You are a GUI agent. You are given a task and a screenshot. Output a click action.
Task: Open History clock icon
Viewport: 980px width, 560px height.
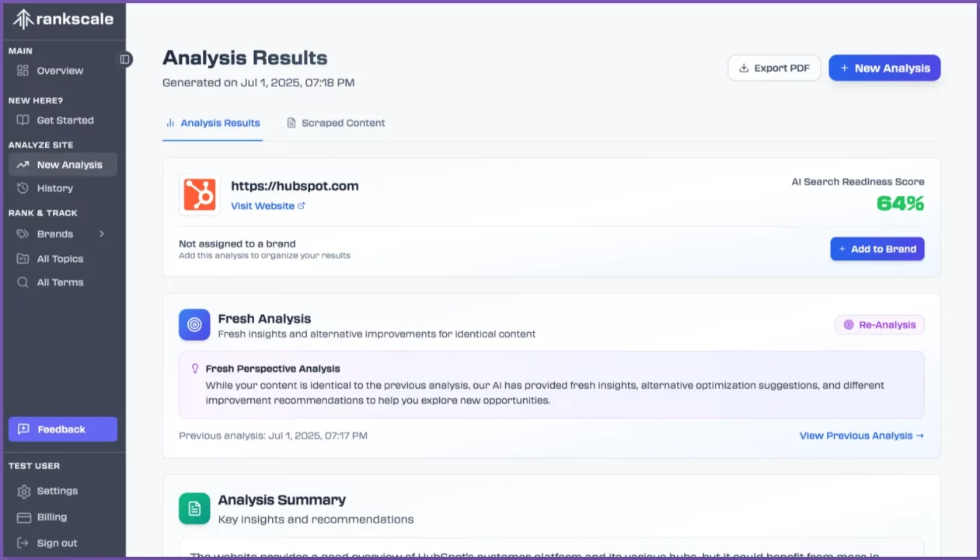(x=23, y=188)
